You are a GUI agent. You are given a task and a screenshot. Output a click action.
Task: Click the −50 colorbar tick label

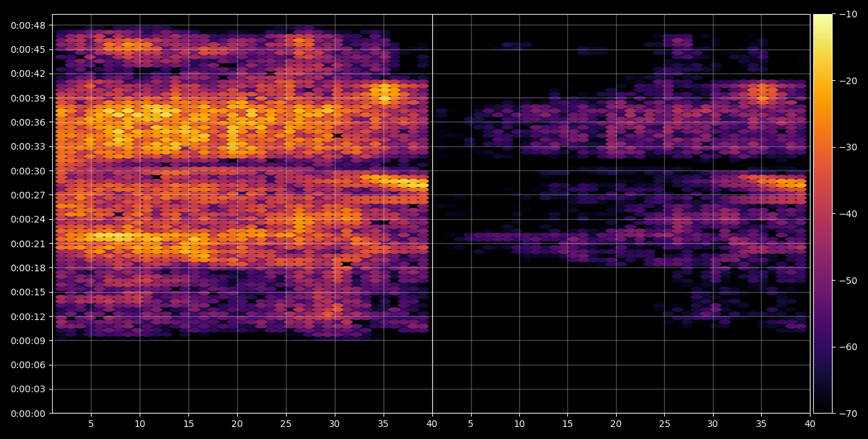[x=848, y=280]
